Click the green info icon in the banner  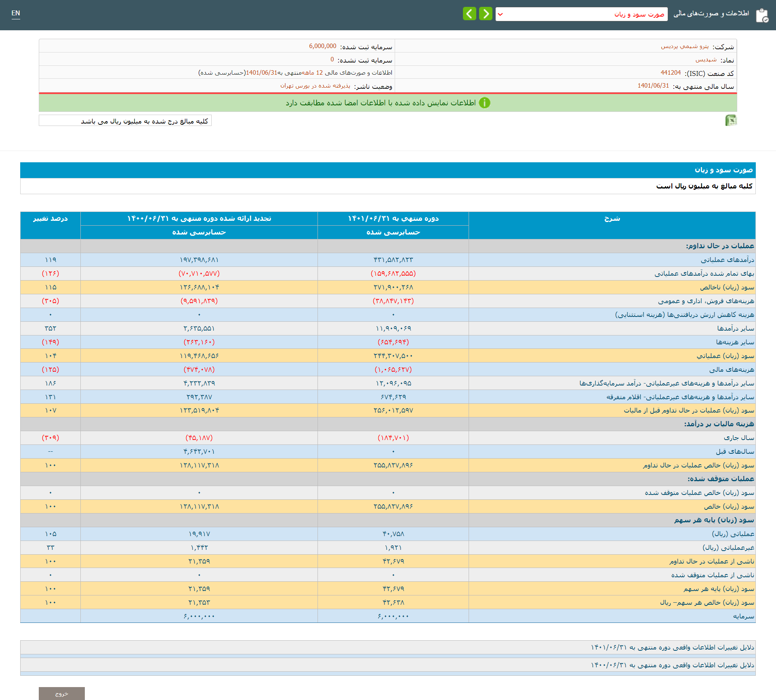[484, 103]
